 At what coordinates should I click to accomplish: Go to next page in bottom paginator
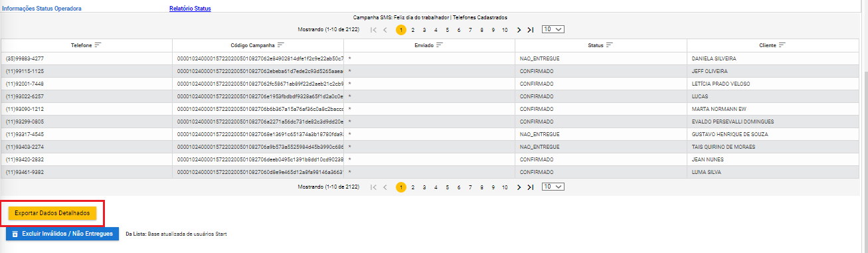pos(519,187)
